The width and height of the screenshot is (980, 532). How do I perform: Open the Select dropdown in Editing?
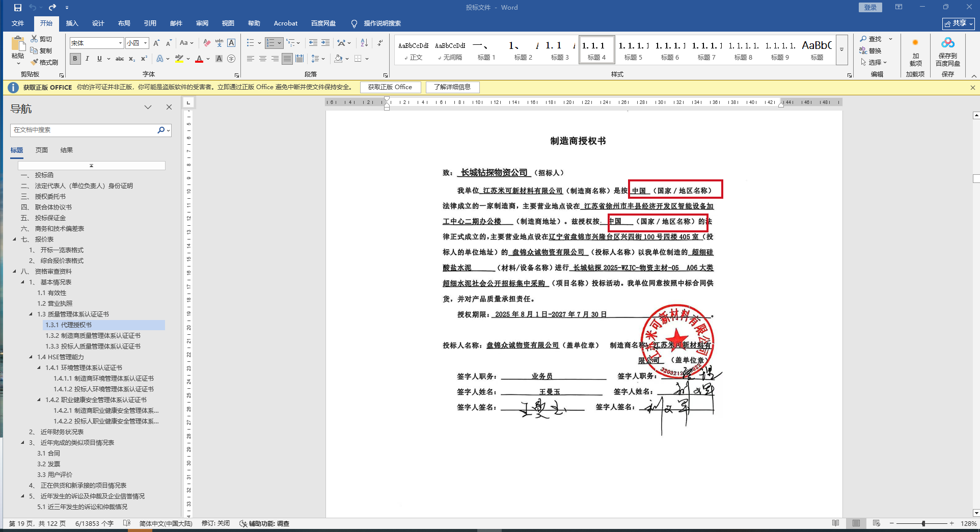click(x=874, y=62)
